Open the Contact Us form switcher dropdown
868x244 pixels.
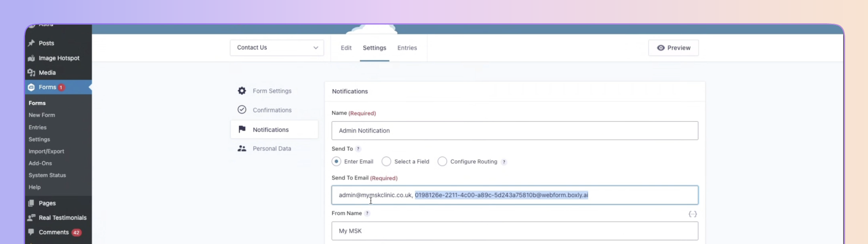(277, 48)
